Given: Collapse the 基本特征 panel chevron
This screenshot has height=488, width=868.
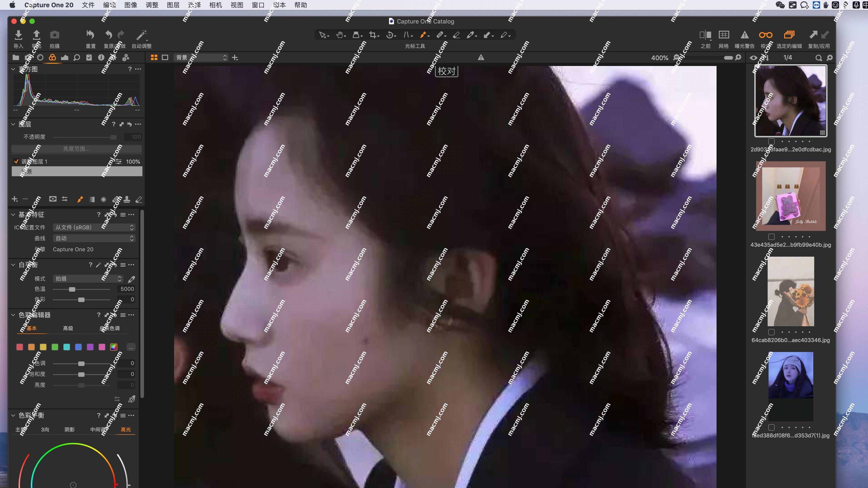Looking at the screenshot, I should tap(13, 215).
